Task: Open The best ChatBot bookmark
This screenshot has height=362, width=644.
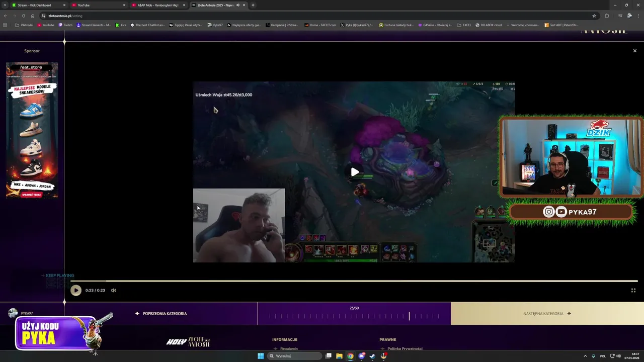Action: (x=147, y=25)
